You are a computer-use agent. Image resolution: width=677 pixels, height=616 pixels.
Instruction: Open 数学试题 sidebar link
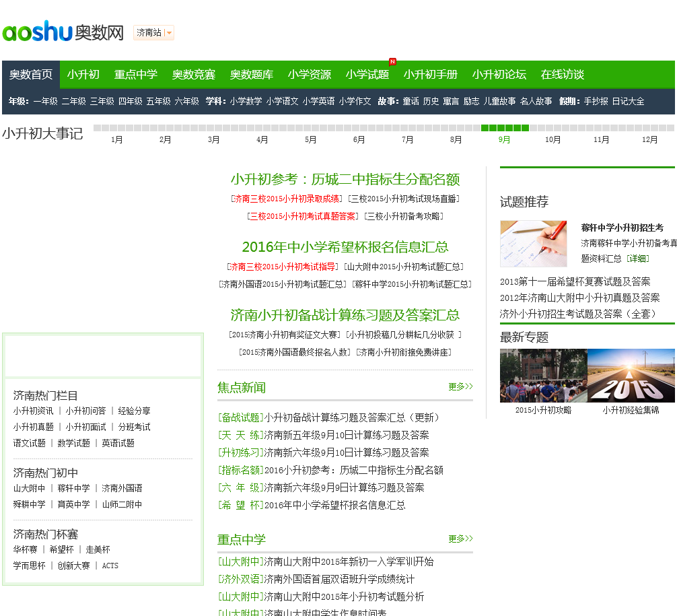tap(74, 443)
